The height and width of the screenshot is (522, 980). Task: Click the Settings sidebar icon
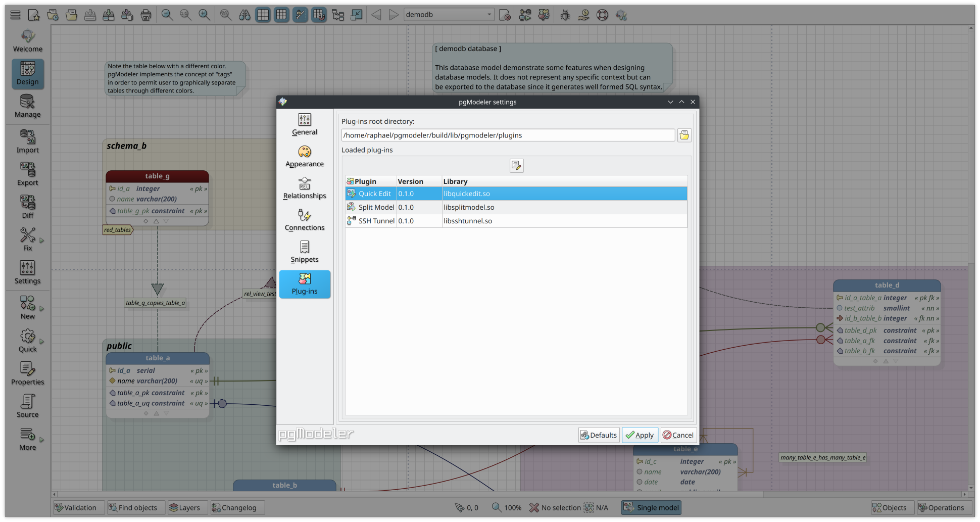(x=28, y=273)
